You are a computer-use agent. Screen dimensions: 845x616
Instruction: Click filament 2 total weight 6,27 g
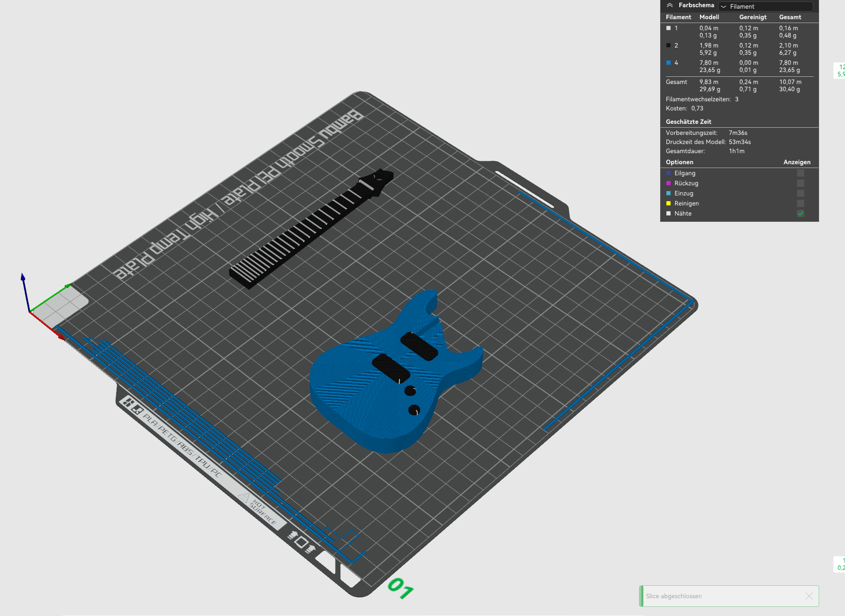click(788, 53)
